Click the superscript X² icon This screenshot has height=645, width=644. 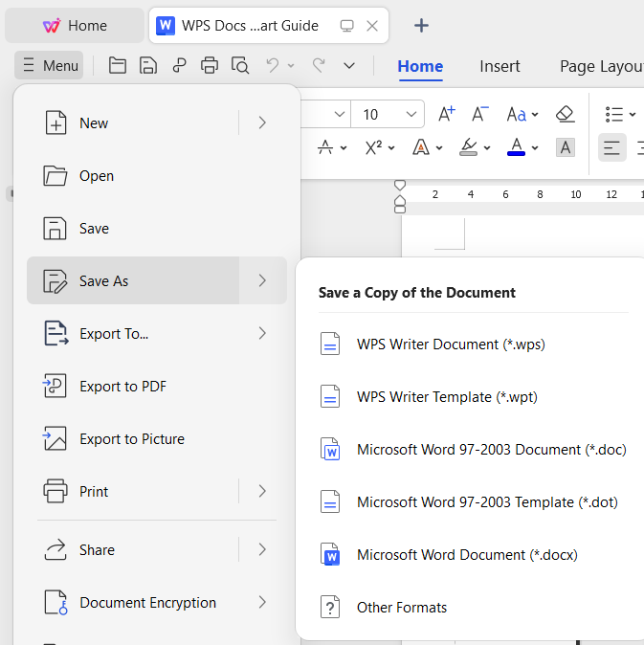click(373, 147)
